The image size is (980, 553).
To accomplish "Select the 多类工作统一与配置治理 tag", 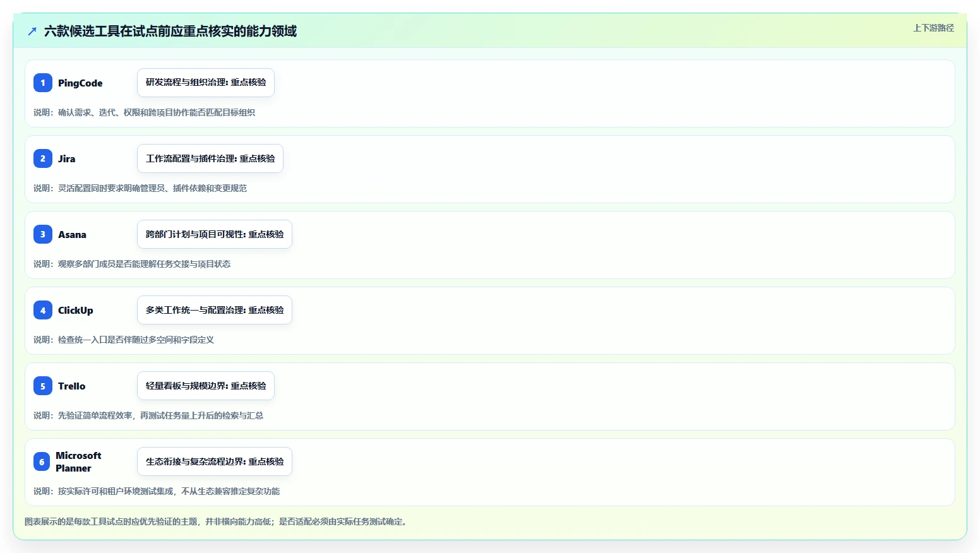I will 215,310.
